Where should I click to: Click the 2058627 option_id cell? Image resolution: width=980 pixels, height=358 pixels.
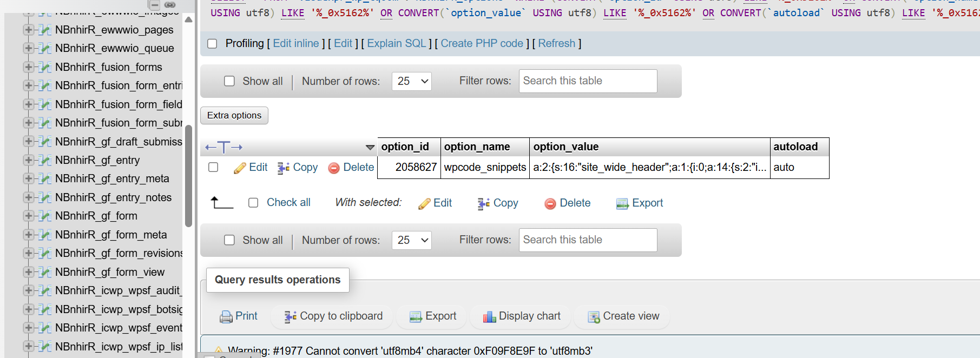pyautogui.click(x=409, y=167)
